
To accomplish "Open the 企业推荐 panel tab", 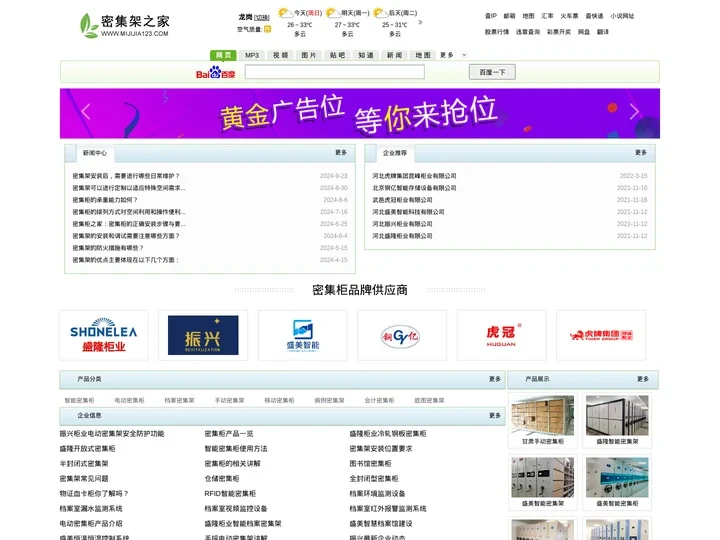I will pyautogui.click(x=395, y=153).
